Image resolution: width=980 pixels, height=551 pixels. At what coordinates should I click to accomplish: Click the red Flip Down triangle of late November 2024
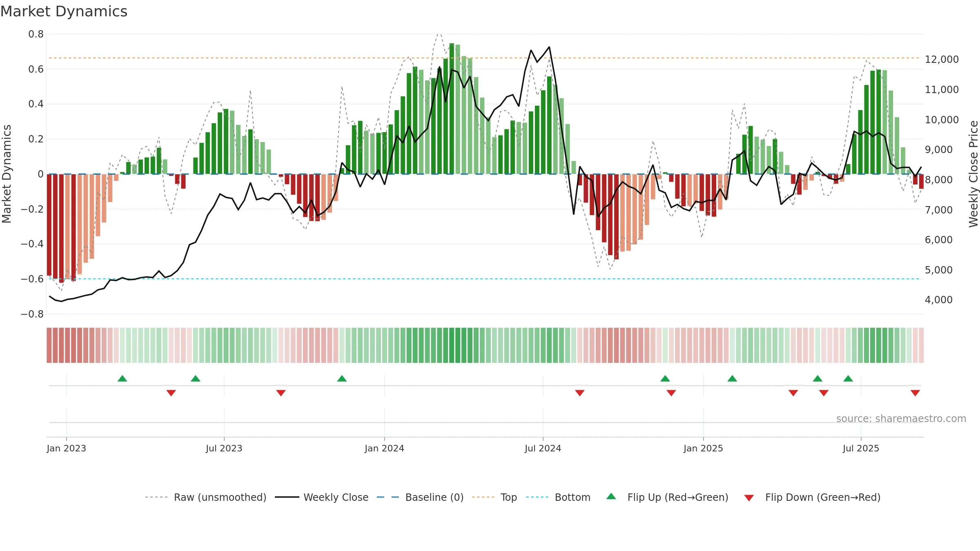671,393
